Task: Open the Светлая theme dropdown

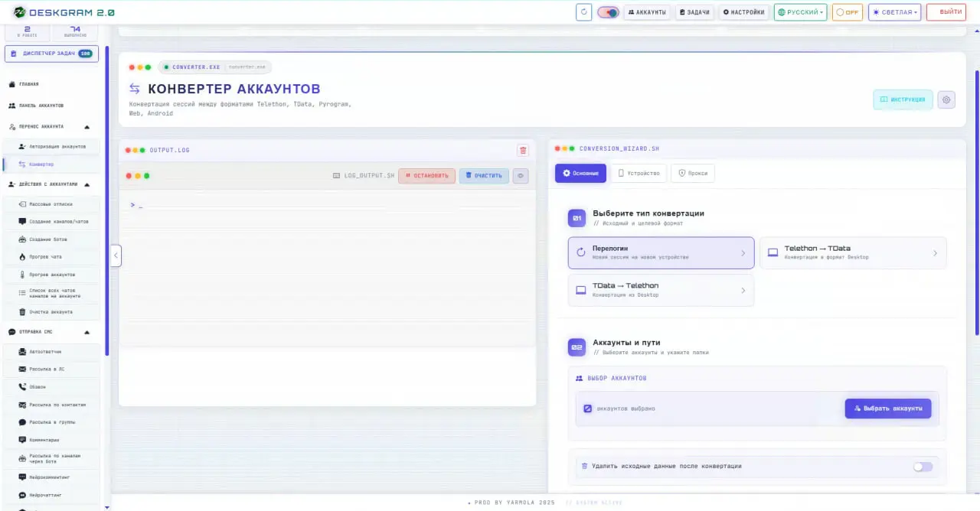Action: (x=894, y=12)
